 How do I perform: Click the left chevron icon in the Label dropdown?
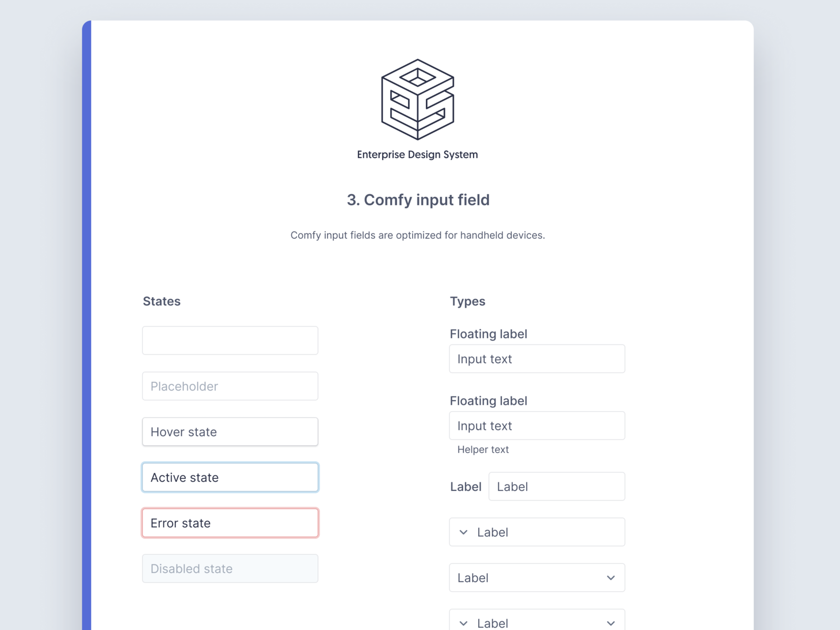click(464, 532)
